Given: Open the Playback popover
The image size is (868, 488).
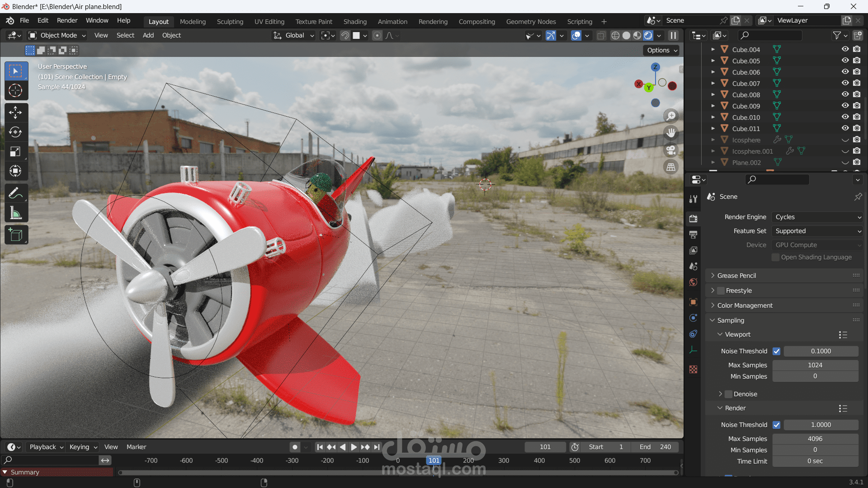Looking at the screenshot, I should [x=47, y=447].
